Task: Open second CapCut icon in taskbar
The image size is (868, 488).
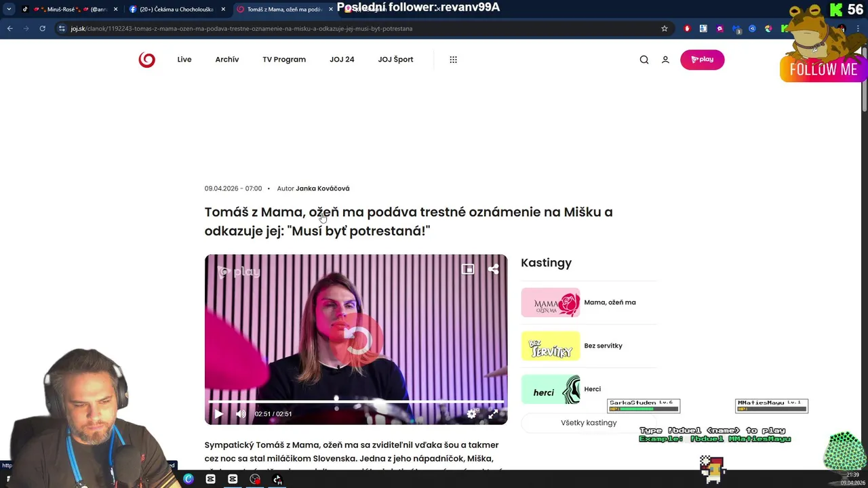Action: point(233,479)
